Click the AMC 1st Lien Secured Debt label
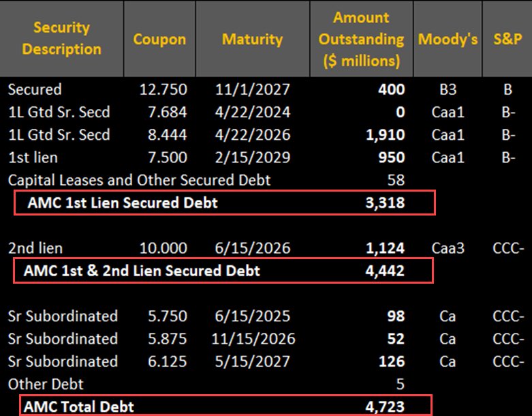This screenshot has width=532, height=416. 123,203
